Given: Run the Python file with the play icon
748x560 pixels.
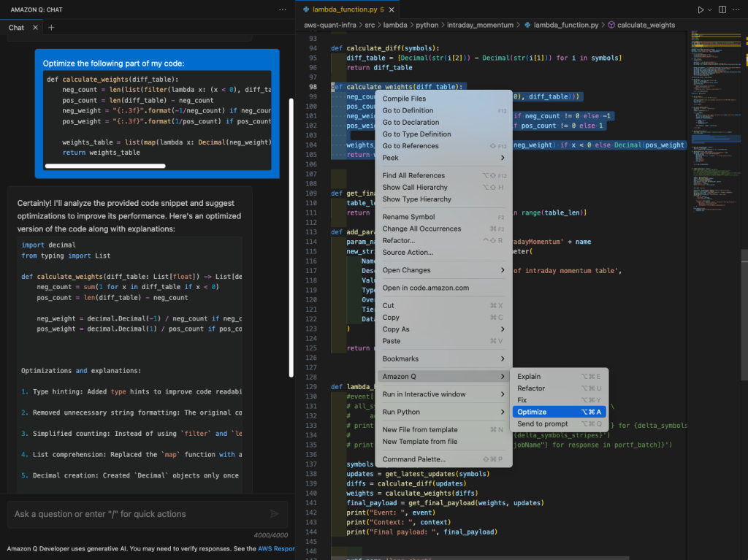Looking at the screenshot, I should point(701,9).
